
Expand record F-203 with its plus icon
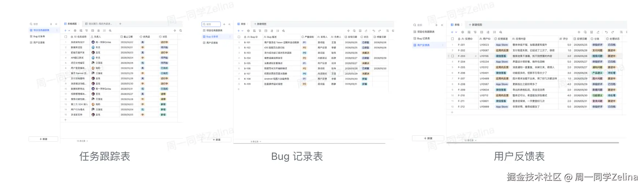(476, 56)
